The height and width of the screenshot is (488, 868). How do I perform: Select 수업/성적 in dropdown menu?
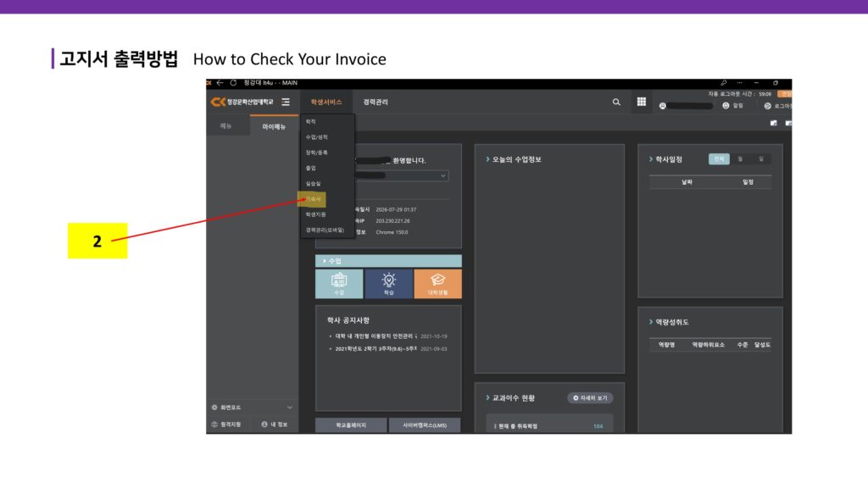[317, 137]
